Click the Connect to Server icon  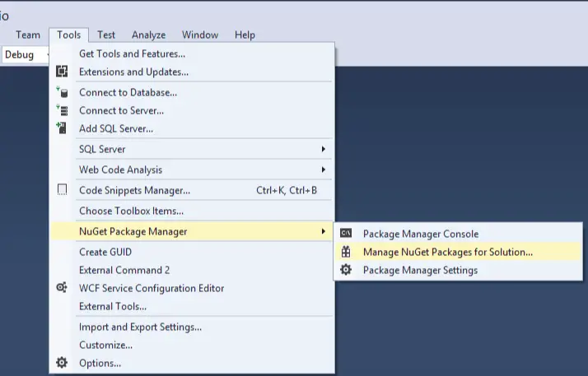pos(62,110)
